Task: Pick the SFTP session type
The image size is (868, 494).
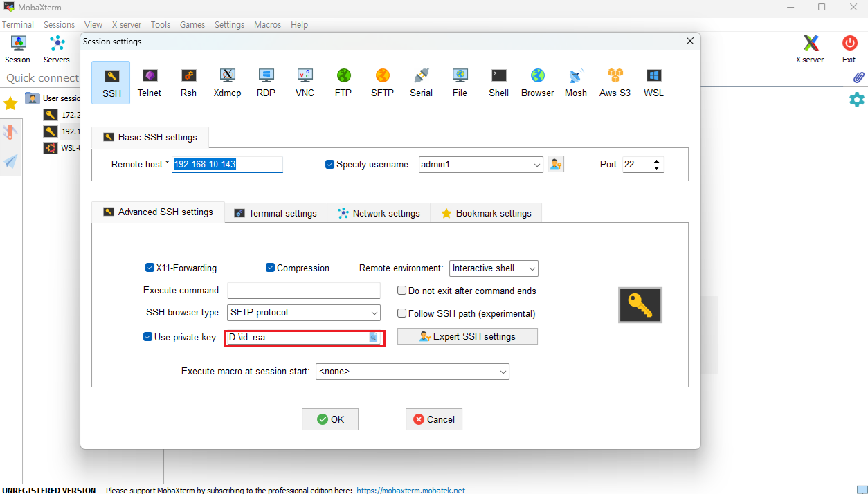Action: click(382, 82)
